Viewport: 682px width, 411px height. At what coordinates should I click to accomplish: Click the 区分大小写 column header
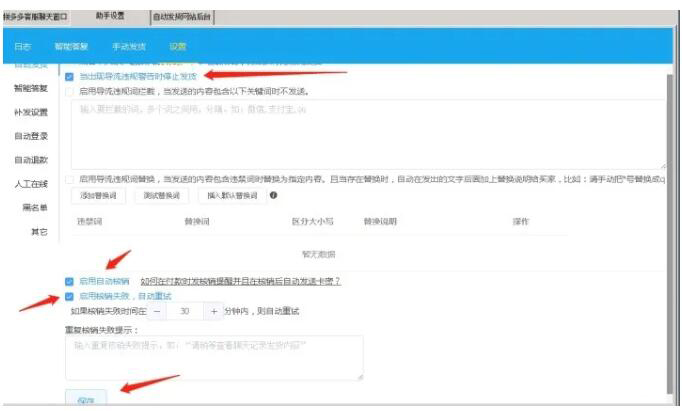pyautogui.click(x=313, y=221)
